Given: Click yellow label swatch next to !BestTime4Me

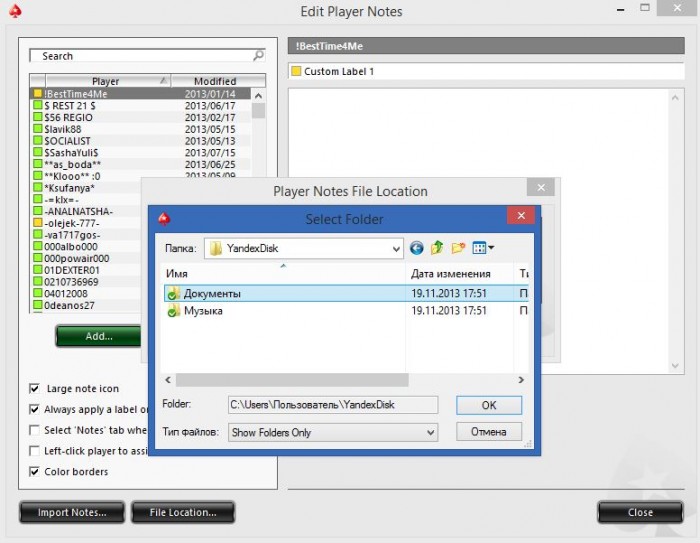Looking at the screenshot, I should 38,94.
